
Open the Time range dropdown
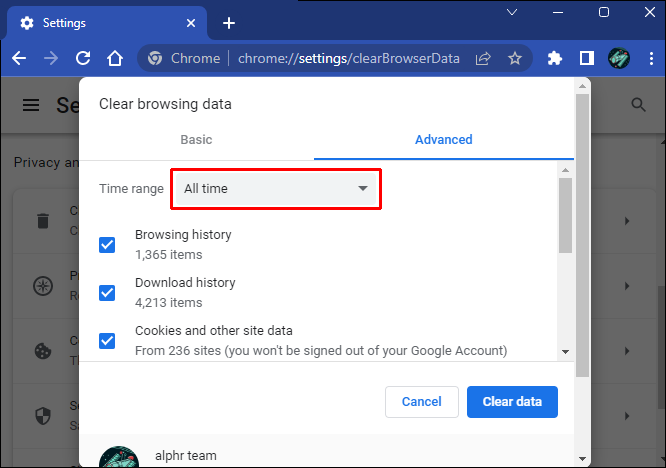(275, 188)
